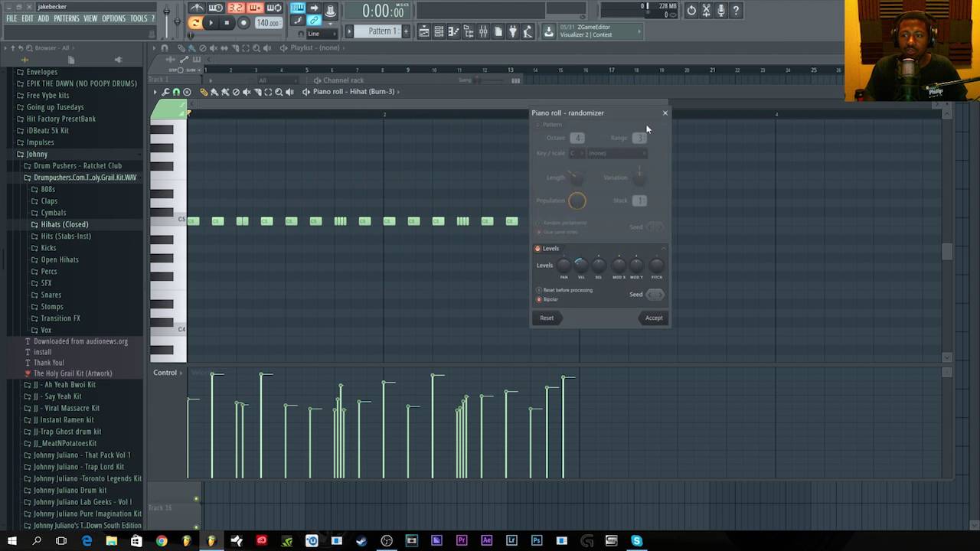Open the Mixer from the main toolbar

[x=483, y=31]
